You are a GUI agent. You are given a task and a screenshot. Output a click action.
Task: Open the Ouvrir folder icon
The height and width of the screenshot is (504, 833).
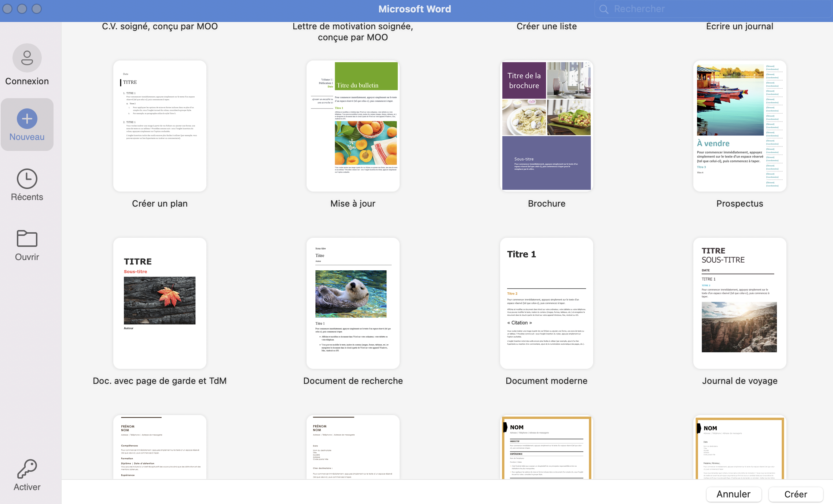tap(27, 238)
